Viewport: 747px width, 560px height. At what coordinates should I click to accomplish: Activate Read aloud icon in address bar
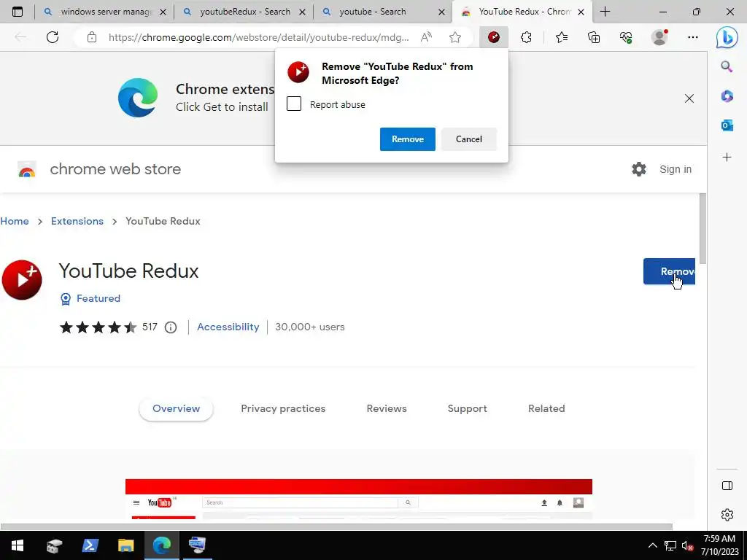tap(426, 37)
